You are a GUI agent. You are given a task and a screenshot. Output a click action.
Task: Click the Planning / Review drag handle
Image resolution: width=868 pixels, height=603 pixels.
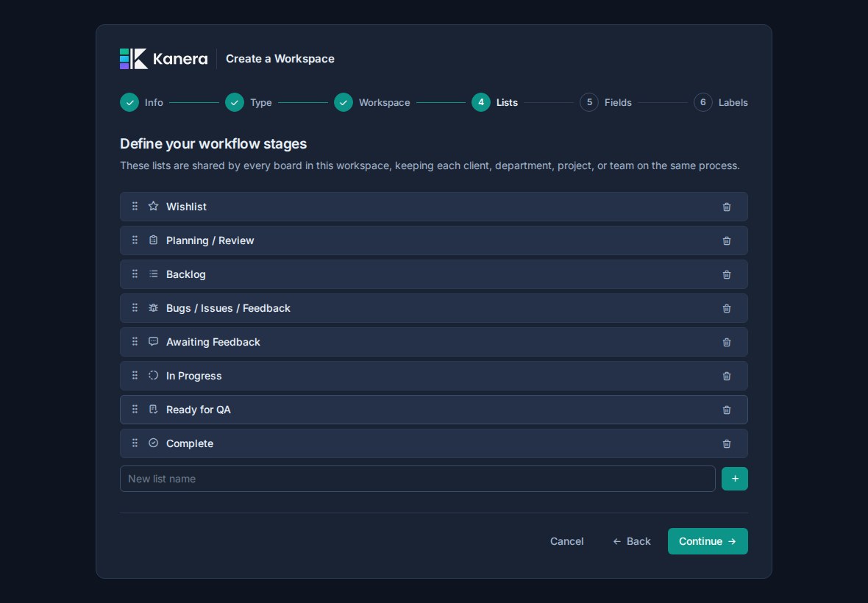tap(135, 240)
